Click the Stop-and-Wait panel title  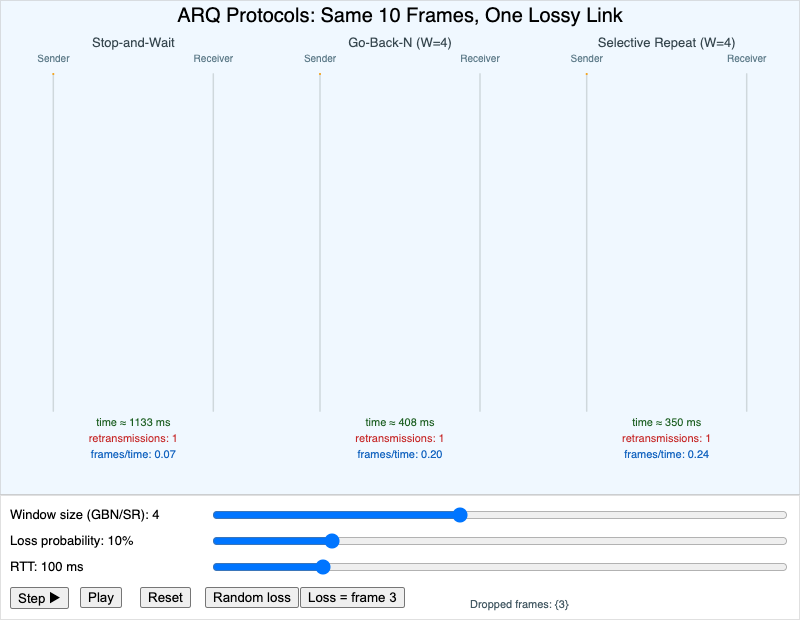133,42
